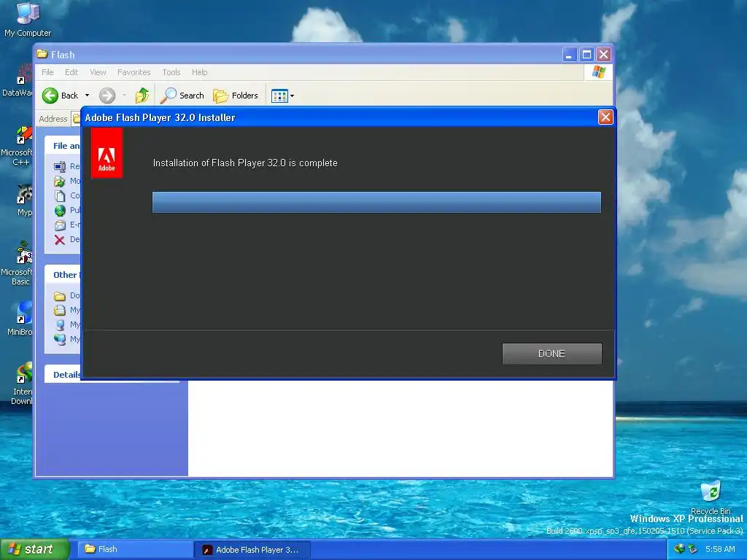
Task: Click DONE to finish Flash installation
Action: [x=551, y=354]
